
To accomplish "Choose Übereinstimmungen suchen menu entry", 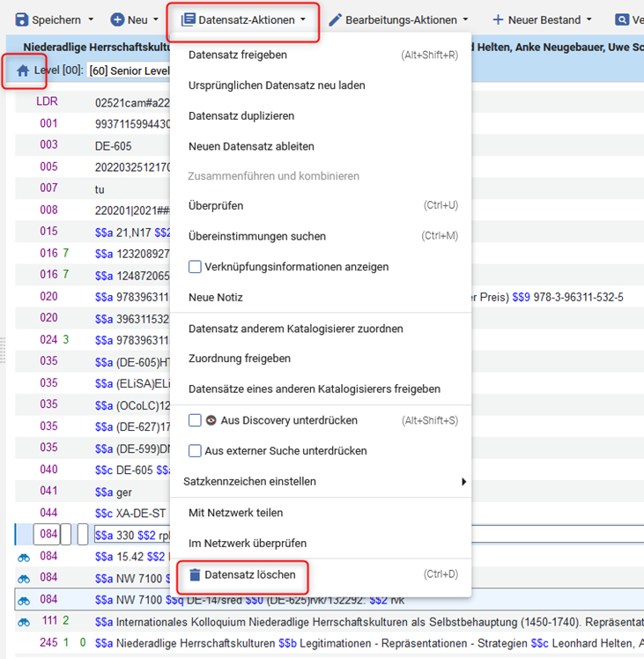I will point(257,236).
